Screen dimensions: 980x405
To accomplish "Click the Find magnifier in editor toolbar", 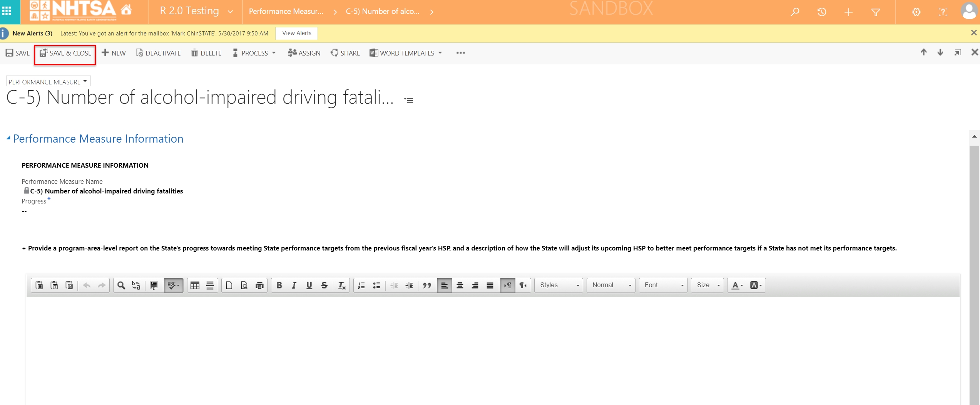I will 121,285.
